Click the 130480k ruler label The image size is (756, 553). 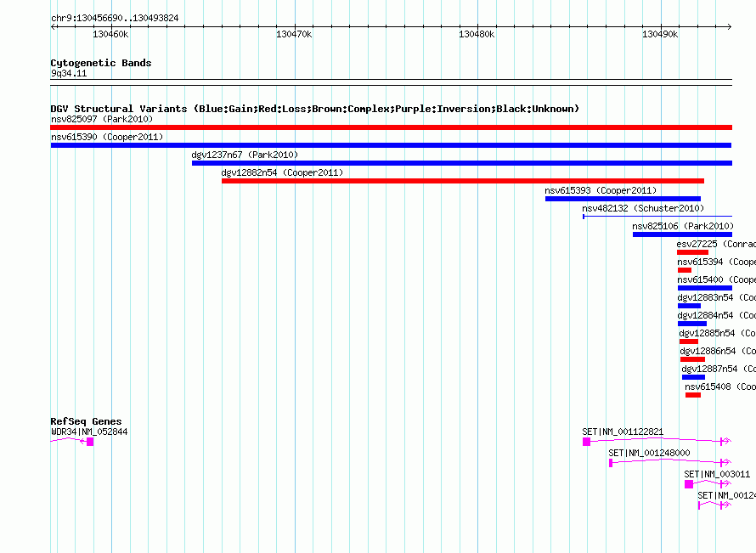click(477, 34)
